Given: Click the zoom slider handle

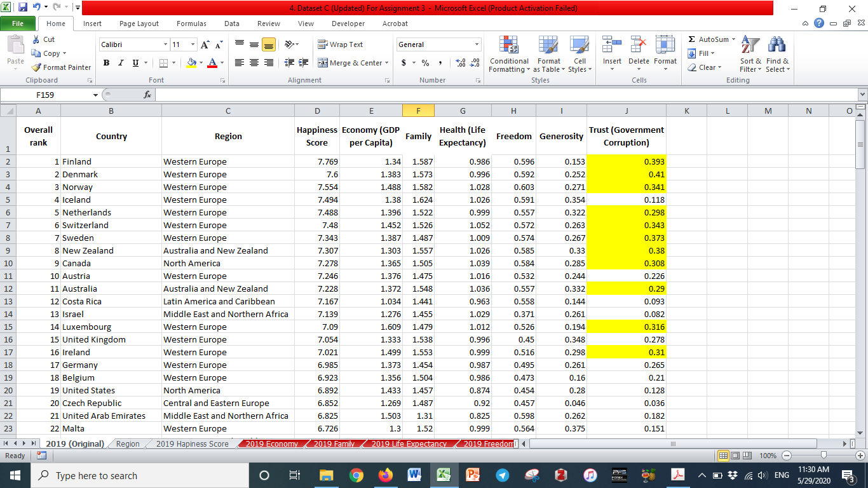Looking at the screenshot, I should coord(824,456).
